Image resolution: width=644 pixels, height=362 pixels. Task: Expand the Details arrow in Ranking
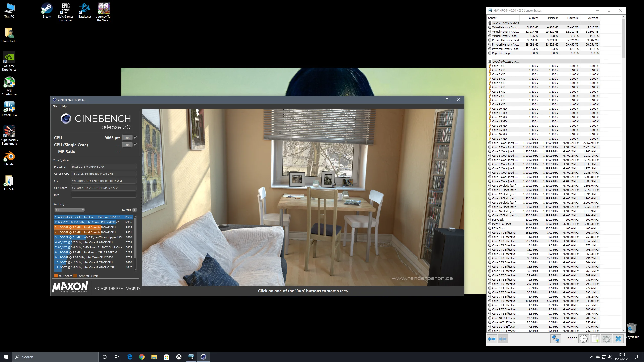[135, 210]
